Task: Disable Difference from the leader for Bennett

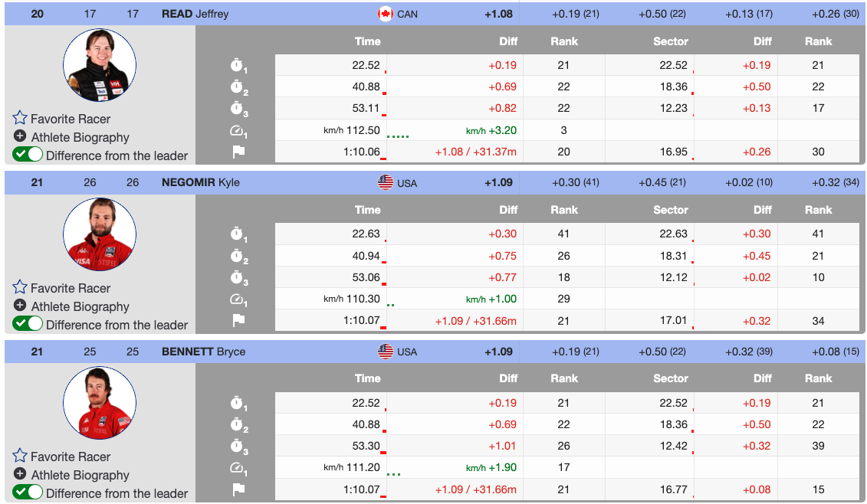Action: click(x=28, y=493)
